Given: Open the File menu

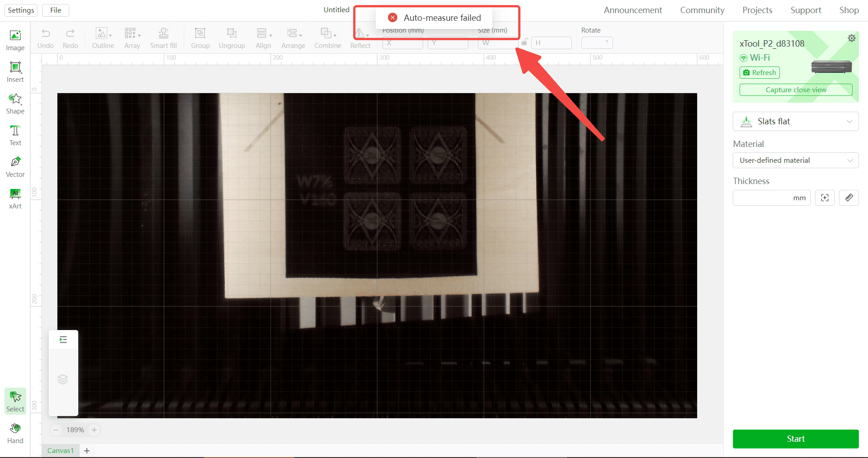Looking at the screenshot, I should pyautogui.click(x=56, y=10).
